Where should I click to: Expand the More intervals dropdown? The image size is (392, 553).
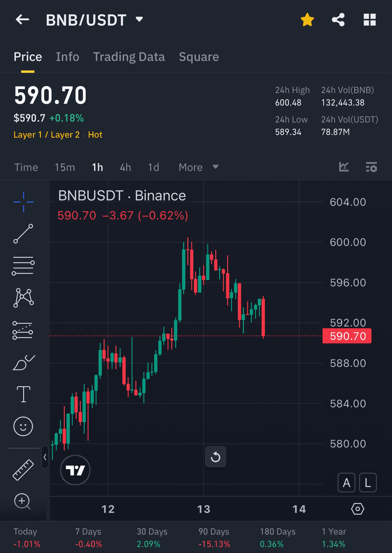point(199,167)
